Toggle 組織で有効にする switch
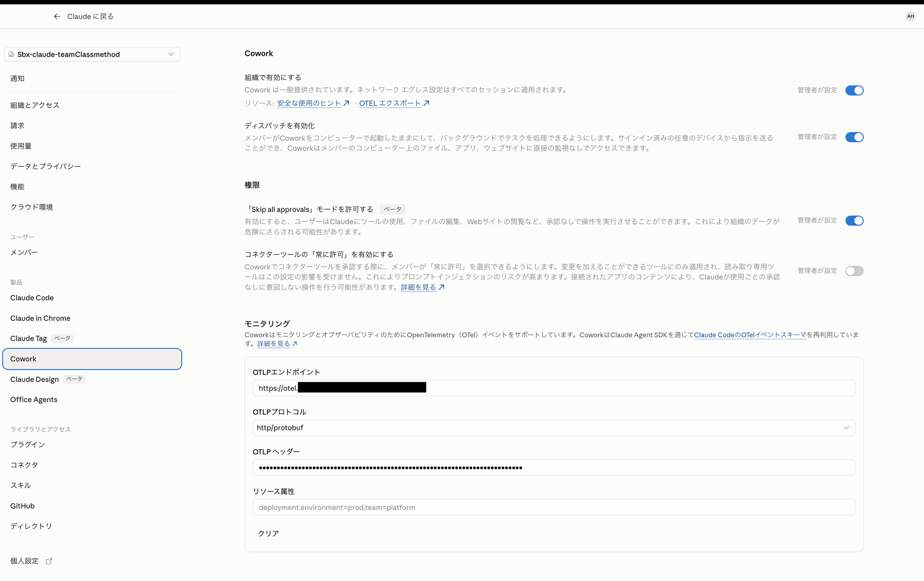 click(854, 90)
